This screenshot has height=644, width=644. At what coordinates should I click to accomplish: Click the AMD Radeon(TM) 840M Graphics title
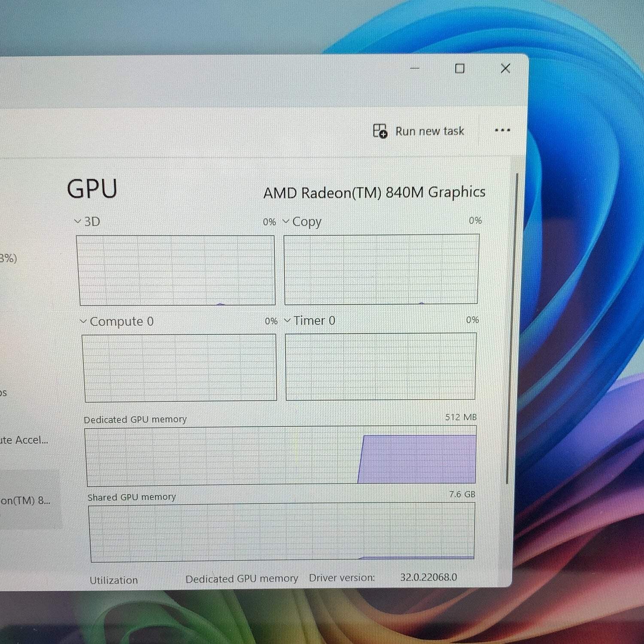tap(374, 192)
